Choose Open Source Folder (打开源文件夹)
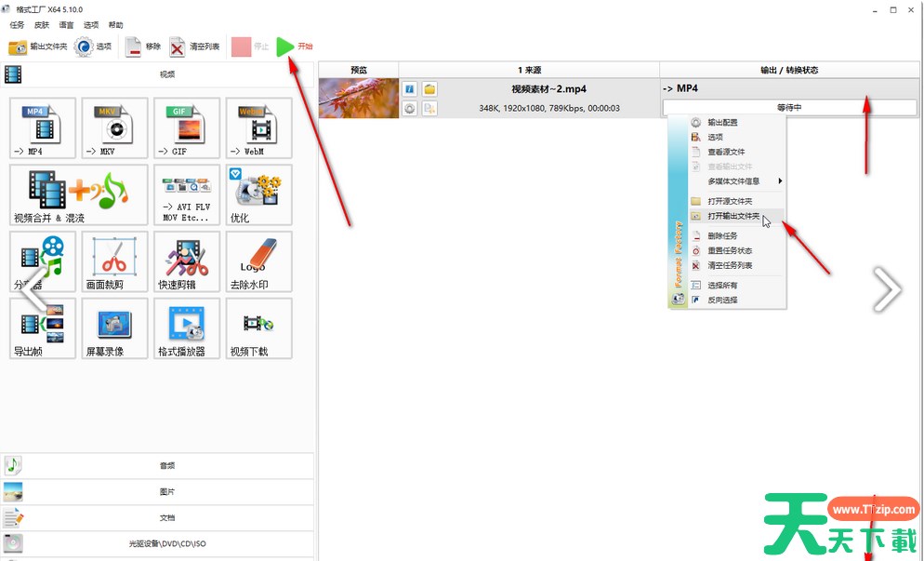Image resolution: width=924 pixels, height=561 pixels. (736, 201)
